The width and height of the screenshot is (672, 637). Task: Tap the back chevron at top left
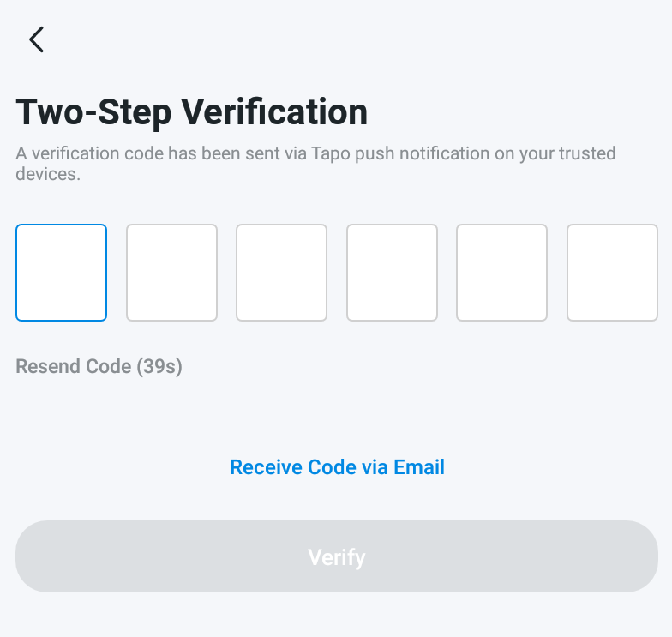36,39
